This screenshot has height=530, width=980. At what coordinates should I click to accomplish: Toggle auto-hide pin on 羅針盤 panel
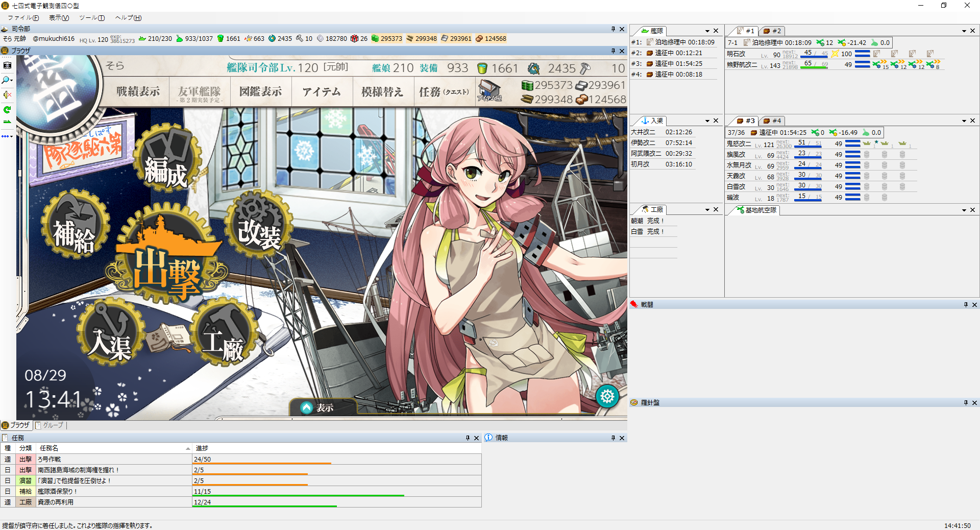click(x=966, y=403)
